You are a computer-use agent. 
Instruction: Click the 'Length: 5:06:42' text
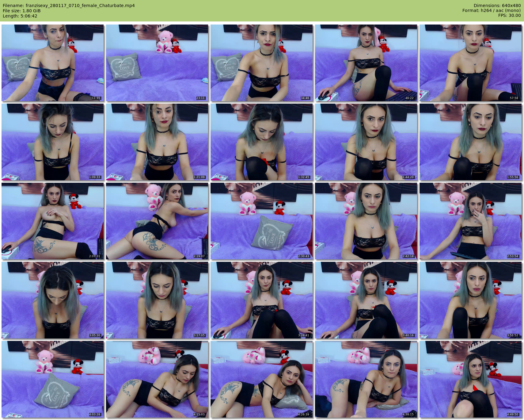pyautogui.click(x=20, y=16)
